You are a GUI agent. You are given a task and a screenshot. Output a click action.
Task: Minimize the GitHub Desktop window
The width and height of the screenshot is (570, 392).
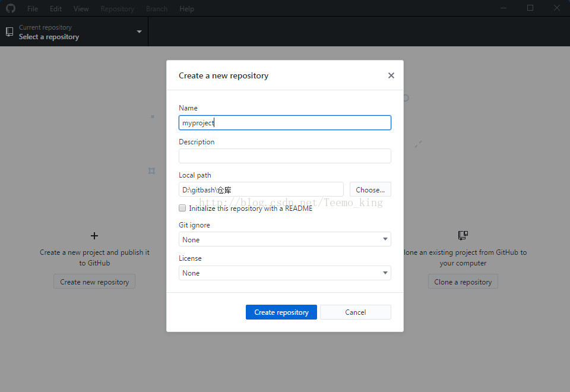503,8
